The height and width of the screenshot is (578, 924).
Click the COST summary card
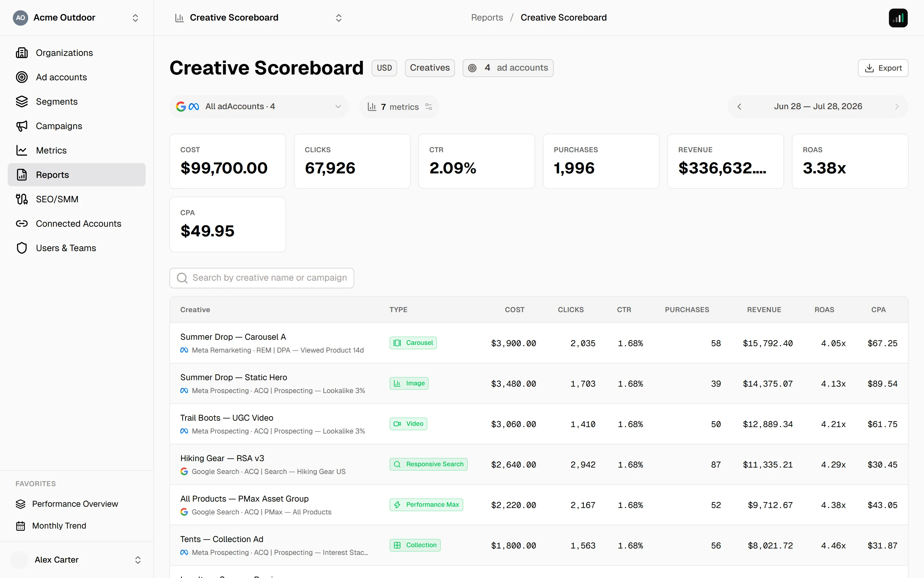pos(227,161)
